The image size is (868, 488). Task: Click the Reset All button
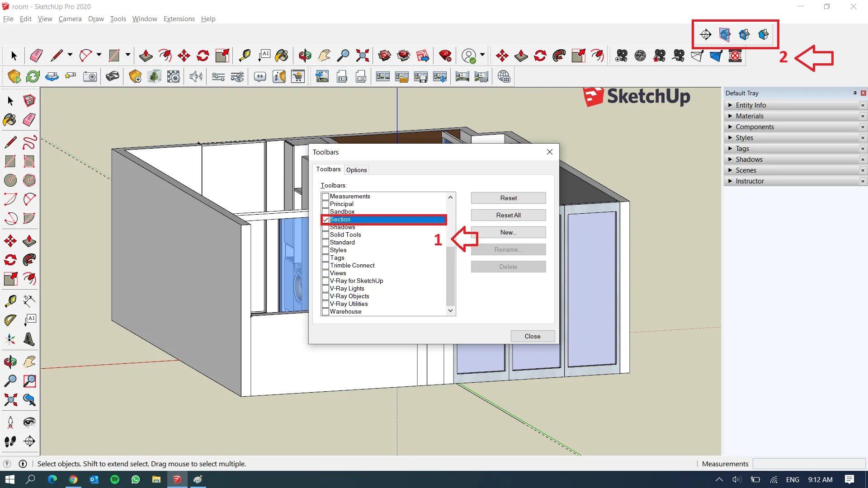pyautogui.click(x=508, y=215)
